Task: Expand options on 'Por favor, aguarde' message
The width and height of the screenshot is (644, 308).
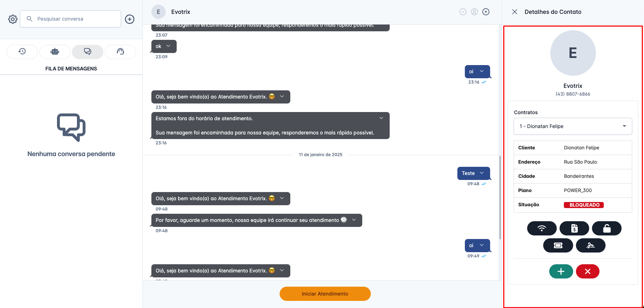Action: tap(354, 220)
